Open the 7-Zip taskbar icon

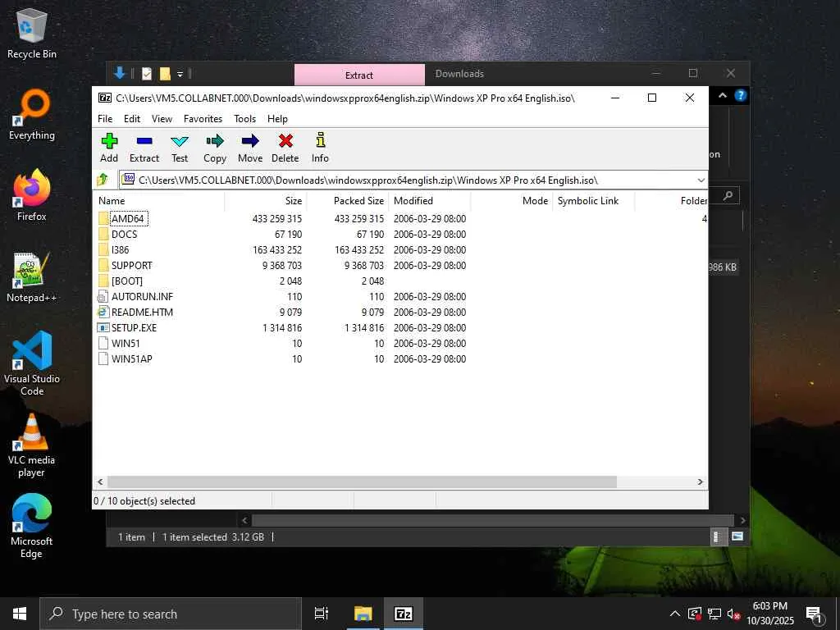click(x=404, y=614)
